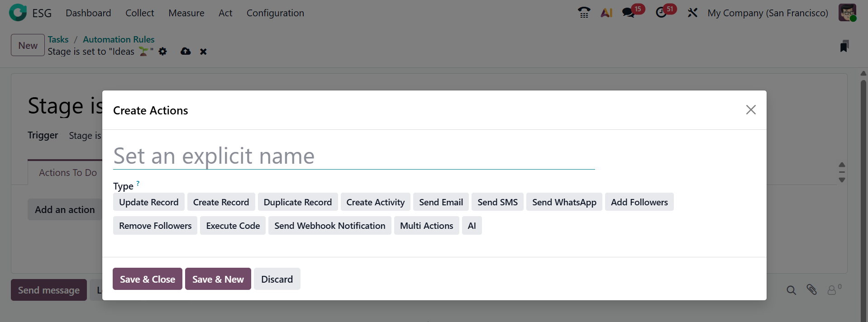Image resolution: width=868 pixels, height=322 pixels.
Task: Open the user avatar menu
Action: point(847,13)
